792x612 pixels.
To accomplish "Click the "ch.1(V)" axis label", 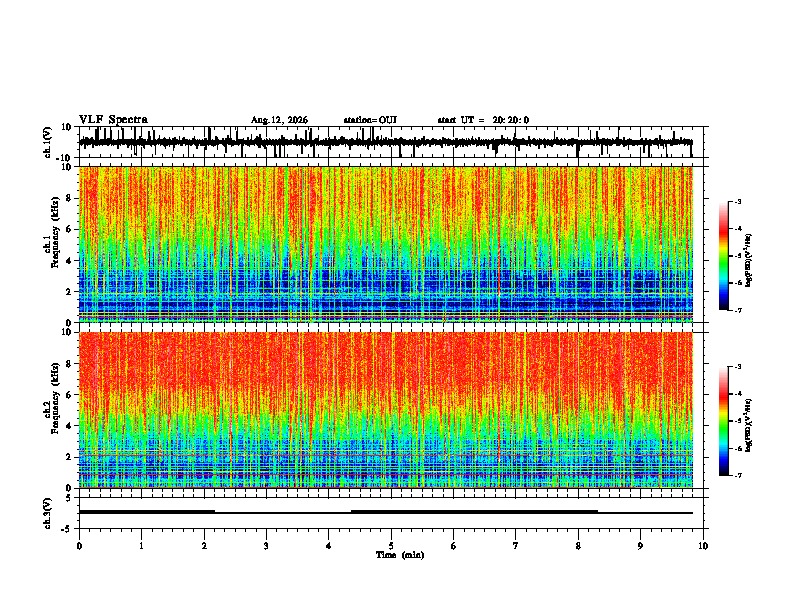I will coord(48,142).
